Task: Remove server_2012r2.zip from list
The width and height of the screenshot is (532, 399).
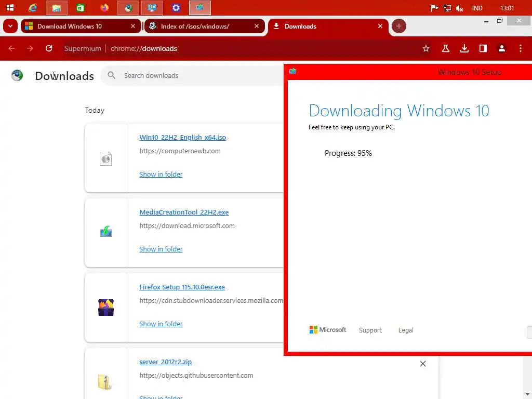Action: pos(422,364)
